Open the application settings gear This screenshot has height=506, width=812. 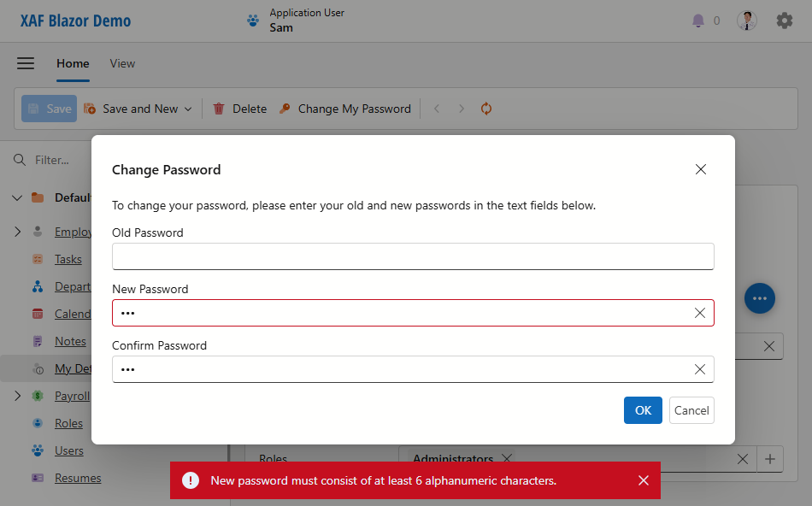[785, 20]
